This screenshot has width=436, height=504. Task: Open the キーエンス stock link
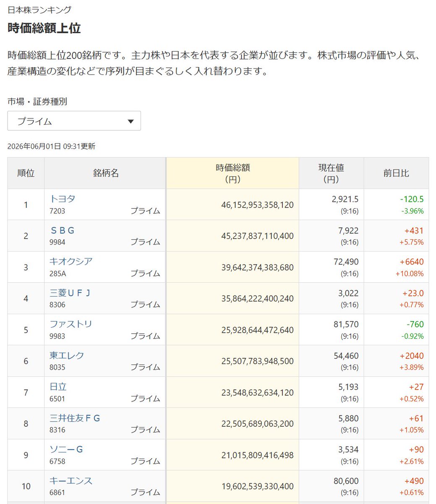[x=71, y=480]
